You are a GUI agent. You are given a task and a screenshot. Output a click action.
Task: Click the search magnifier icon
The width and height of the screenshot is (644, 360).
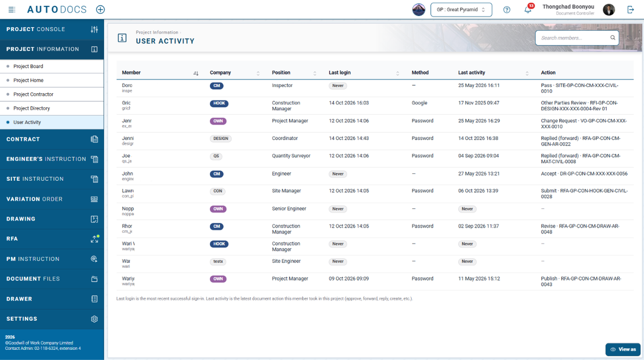tap(613, 38)
